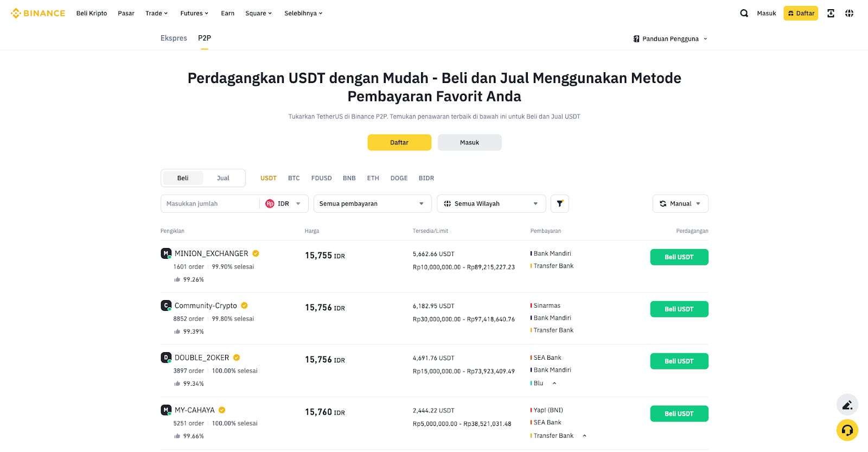Open the Binance logo home link
The height and width of the screenshot is (452, 868).
point(38,13)
